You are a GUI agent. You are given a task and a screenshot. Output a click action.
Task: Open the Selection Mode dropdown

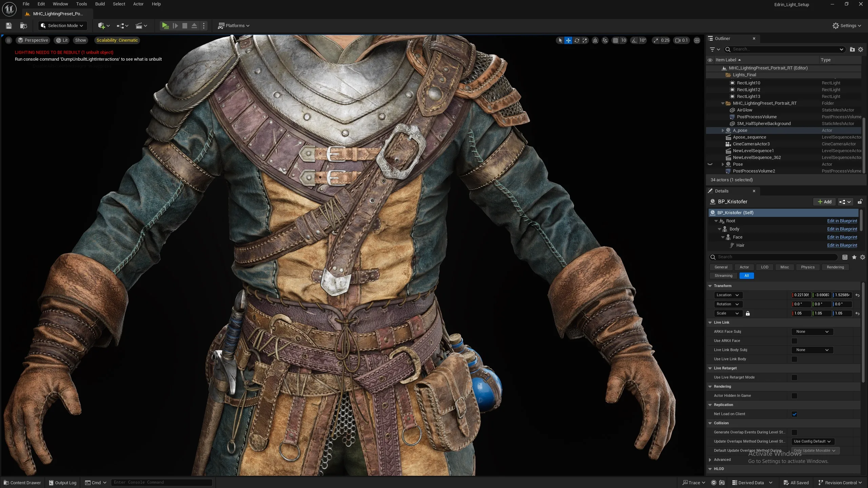coord(62,26)
